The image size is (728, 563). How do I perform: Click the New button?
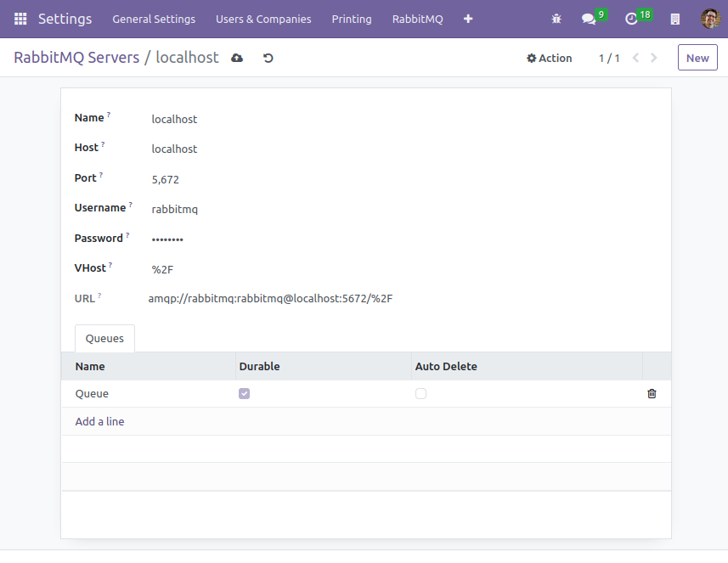coord(697,58)
